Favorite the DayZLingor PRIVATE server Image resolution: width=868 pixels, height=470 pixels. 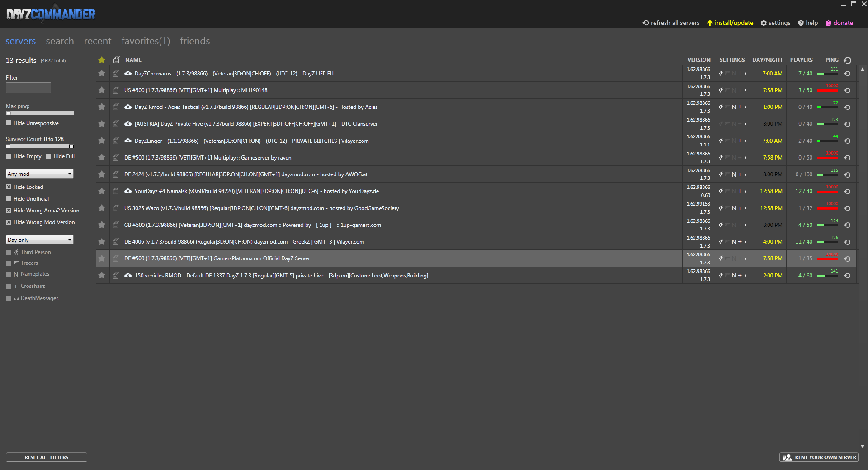(102, 141)
